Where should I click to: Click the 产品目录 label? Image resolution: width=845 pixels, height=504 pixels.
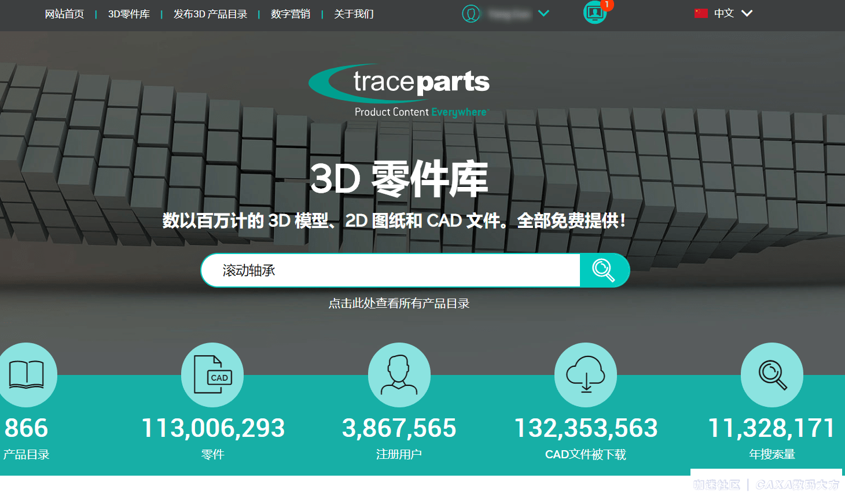[26, 455]
